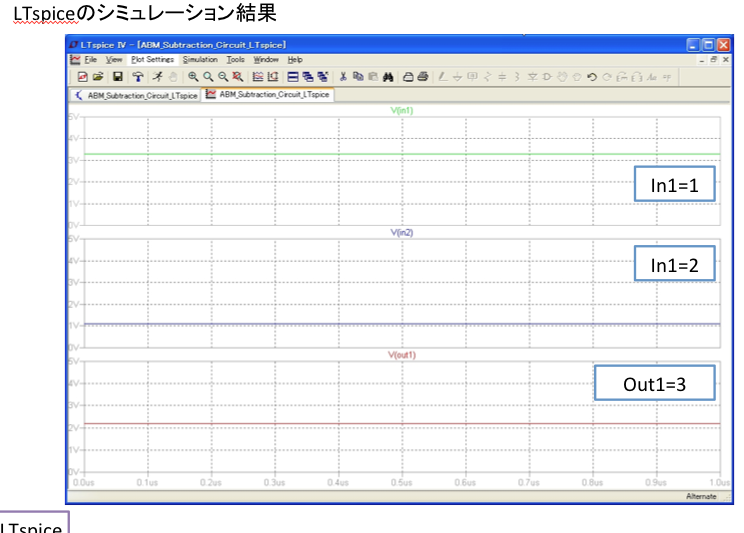Click the V(in2) trace label

[402, 233]
